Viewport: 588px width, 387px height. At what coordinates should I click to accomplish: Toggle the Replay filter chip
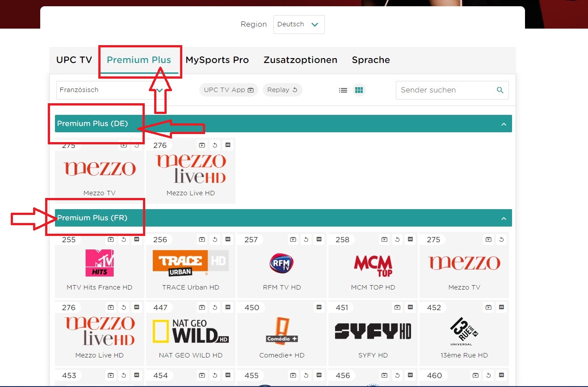point(282,90)
